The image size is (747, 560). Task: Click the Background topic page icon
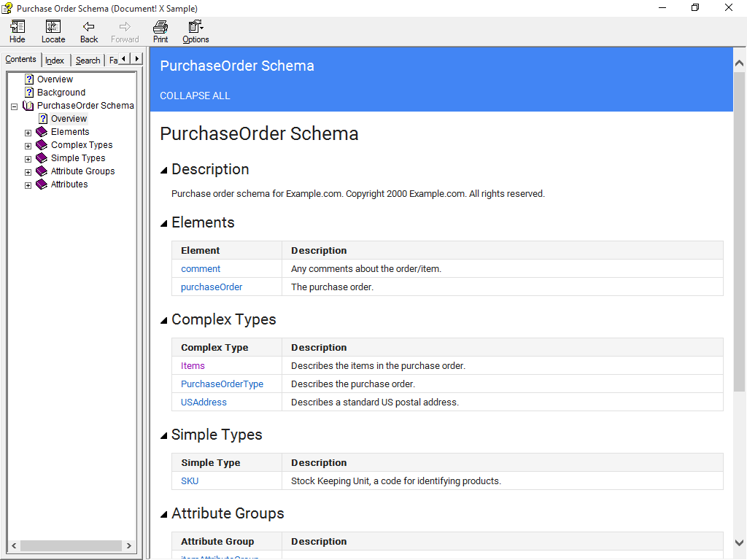pyautogui.click(x=29, y=93)
